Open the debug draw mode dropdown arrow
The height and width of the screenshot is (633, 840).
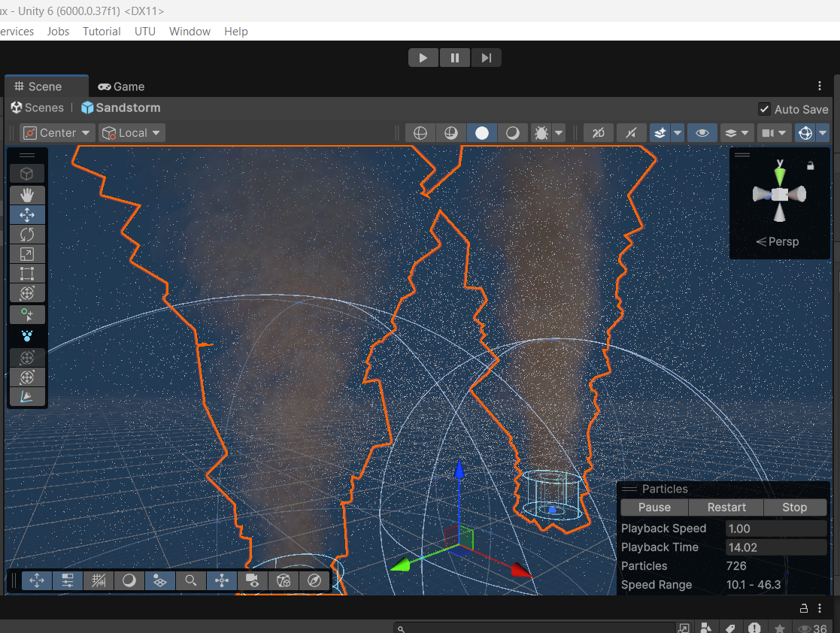pyautogui.click(x=559, y=133)
